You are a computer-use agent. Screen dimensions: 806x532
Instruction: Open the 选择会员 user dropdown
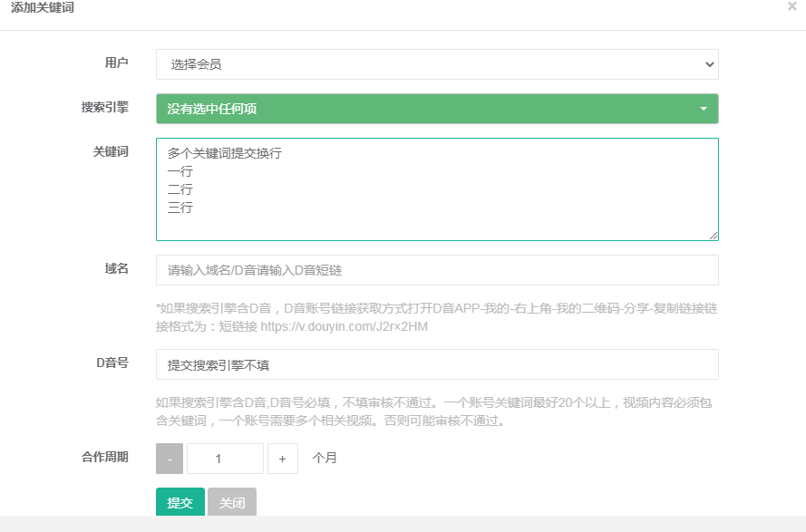(437, 64)
